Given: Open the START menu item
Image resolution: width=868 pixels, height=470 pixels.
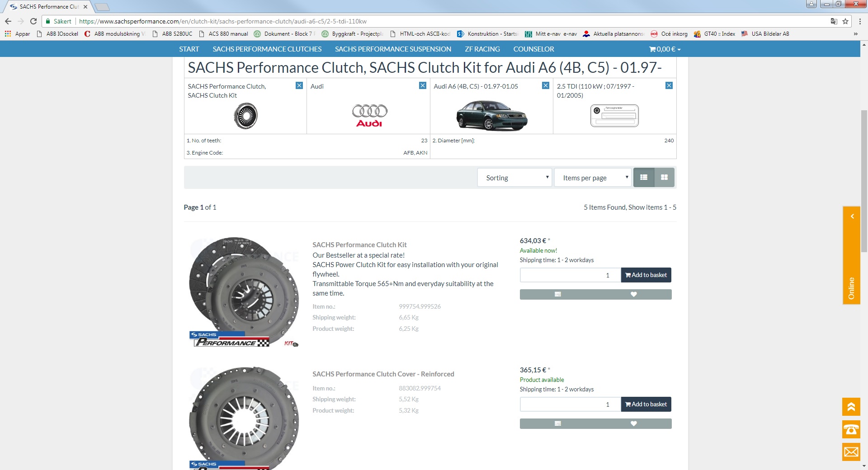Looking at the screenshot, I should tap(189, 49).
